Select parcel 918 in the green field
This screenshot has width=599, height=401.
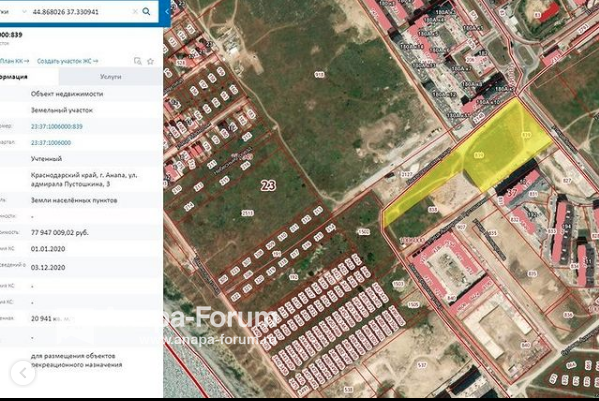pos(319,75)
